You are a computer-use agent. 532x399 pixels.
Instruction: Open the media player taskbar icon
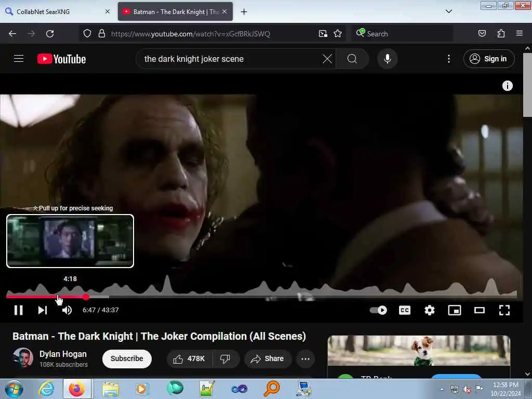(x=142, y=389)
